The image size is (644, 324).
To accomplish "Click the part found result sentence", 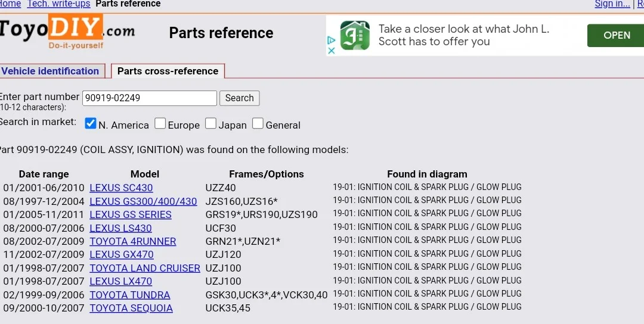I will pos(174,149).
